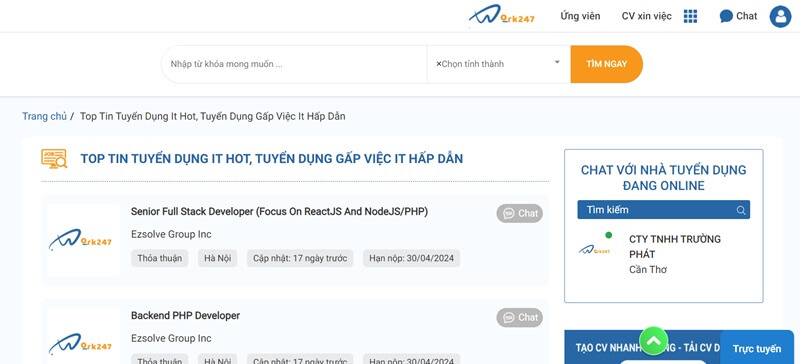Open Ezsolve Group Inc under Senior Full Stack
Image resolution: width=800 pixels, height=364 pixels.
(171, 235)
